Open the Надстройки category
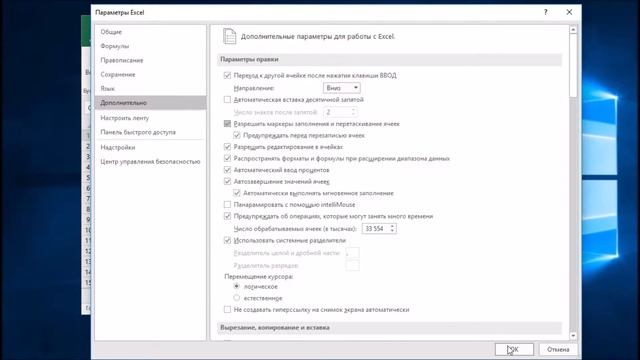The width and height of the screenshot is (640, 360). pyautogui.click(x=118, y=147)
